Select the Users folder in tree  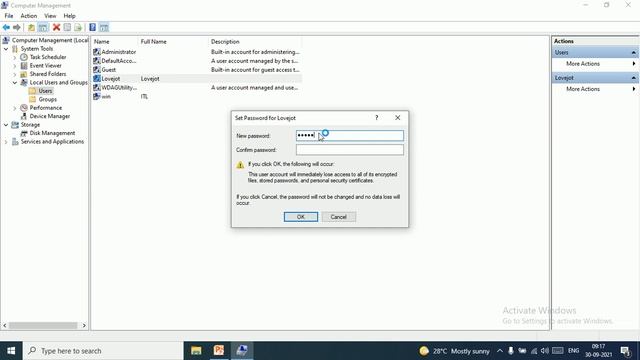45,91
